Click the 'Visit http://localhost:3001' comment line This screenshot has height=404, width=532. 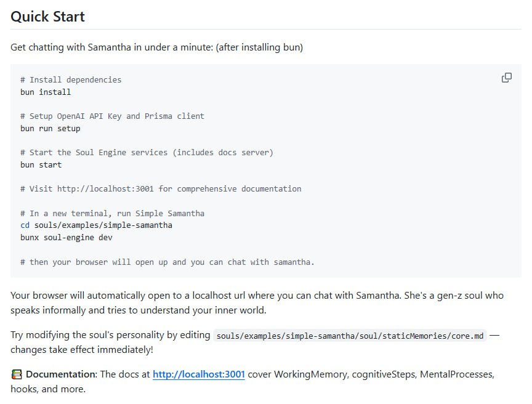[x=161, y=188]
